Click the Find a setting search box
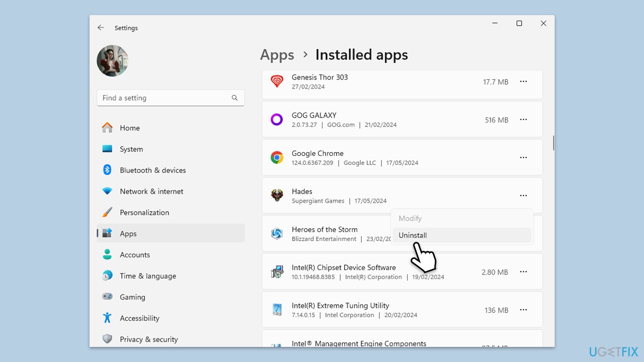The image size is (644, 362). tap(164, 98)
